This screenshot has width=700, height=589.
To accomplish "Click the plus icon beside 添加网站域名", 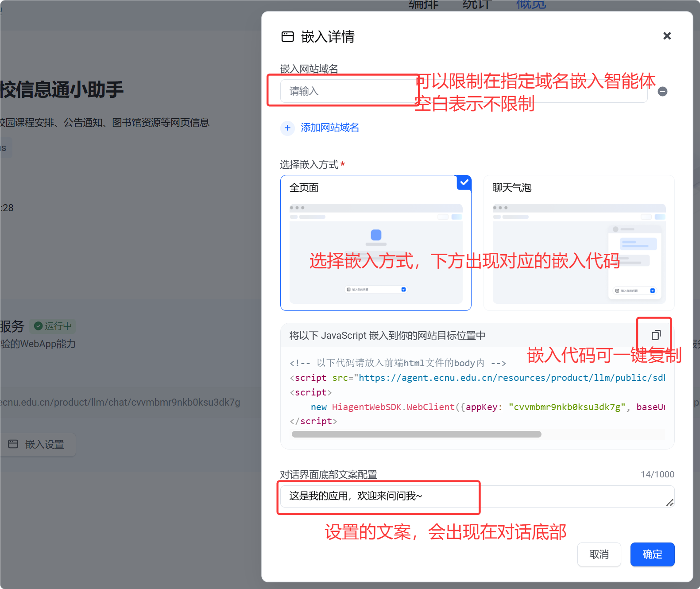I will pyautogui.click(x=287, y=128).
